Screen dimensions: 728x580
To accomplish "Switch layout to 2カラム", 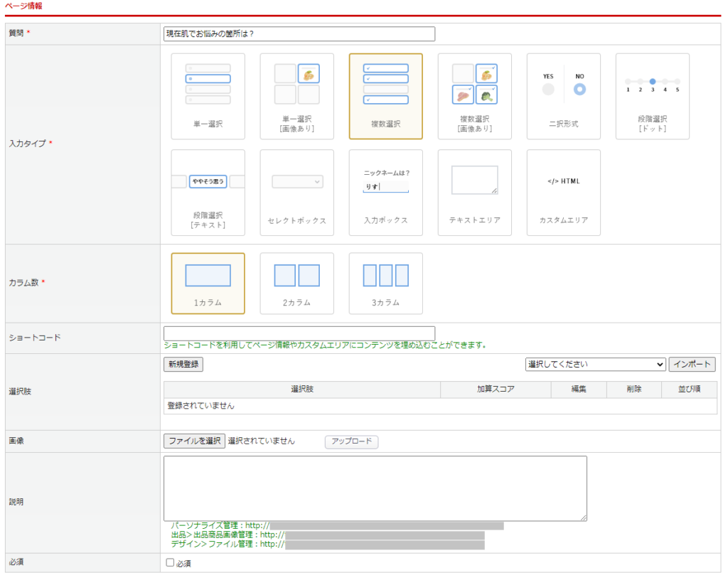I will pos(296,283).
